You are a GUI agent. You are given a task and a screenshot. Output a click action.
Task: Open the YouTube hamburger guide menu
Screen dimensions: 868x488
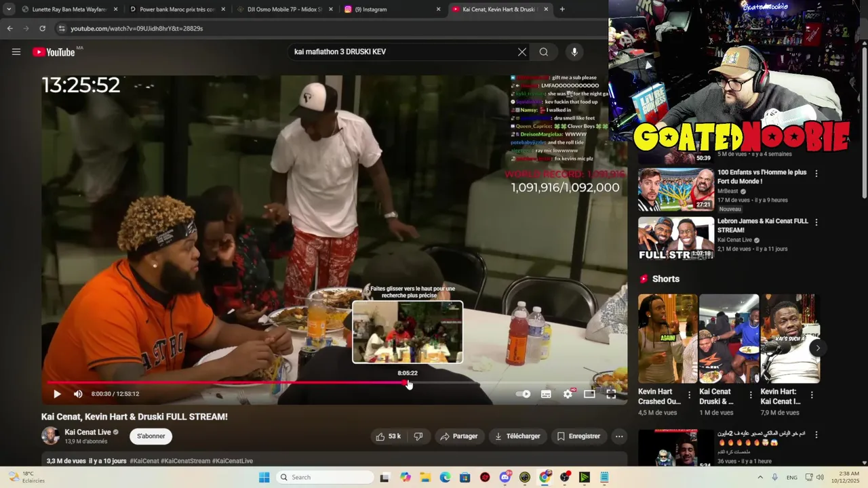coord(16,52)
